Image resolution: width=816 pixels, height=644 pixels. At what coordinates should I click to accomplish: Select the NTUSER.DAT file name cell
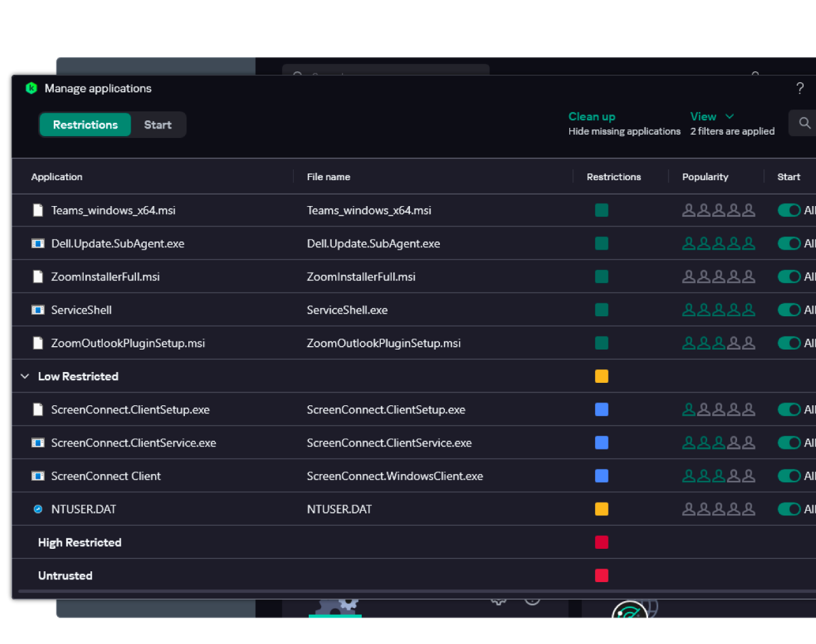pos(339,509)
